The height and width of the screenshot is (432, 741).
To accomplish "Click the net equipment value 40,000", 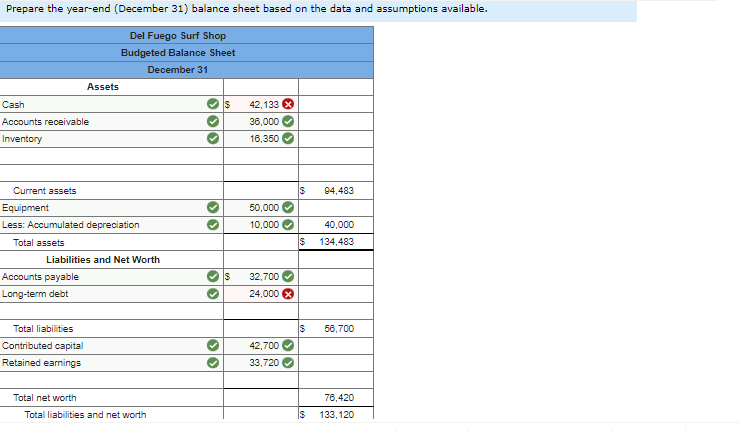I will [339, 225].
